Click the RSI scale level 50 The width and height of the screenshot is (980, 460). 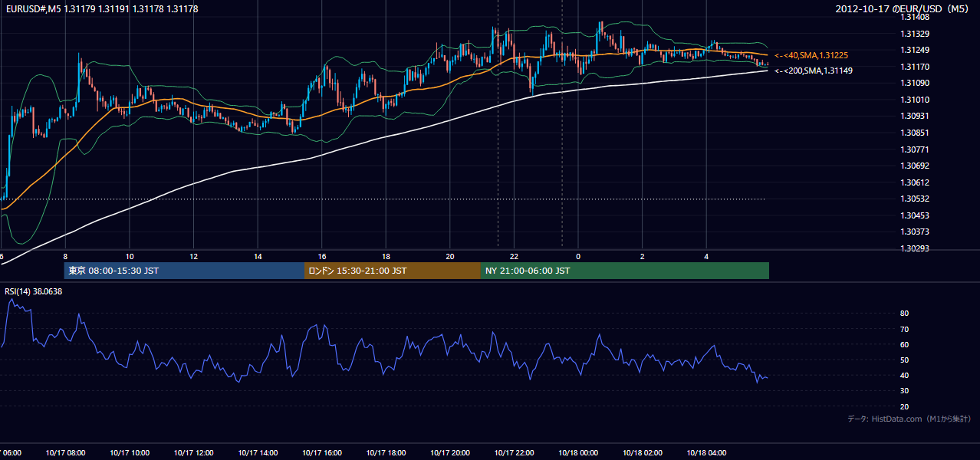click(x=905, y=360)
